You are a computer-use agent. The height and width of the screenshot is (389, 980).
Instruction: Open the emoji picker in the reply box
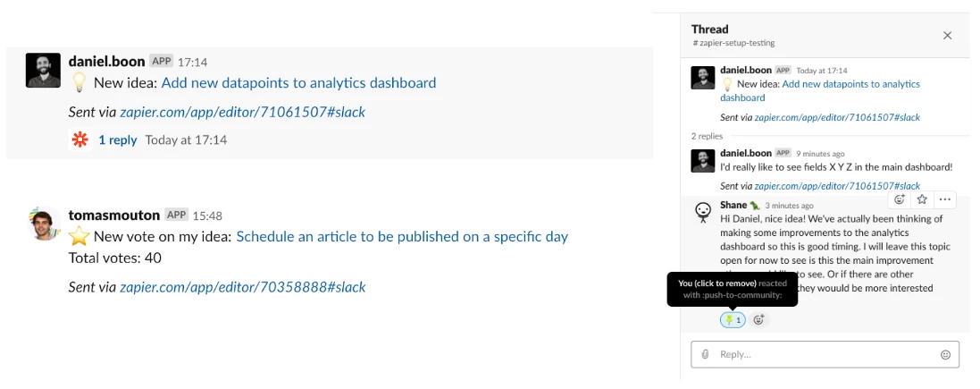(946, 355)
